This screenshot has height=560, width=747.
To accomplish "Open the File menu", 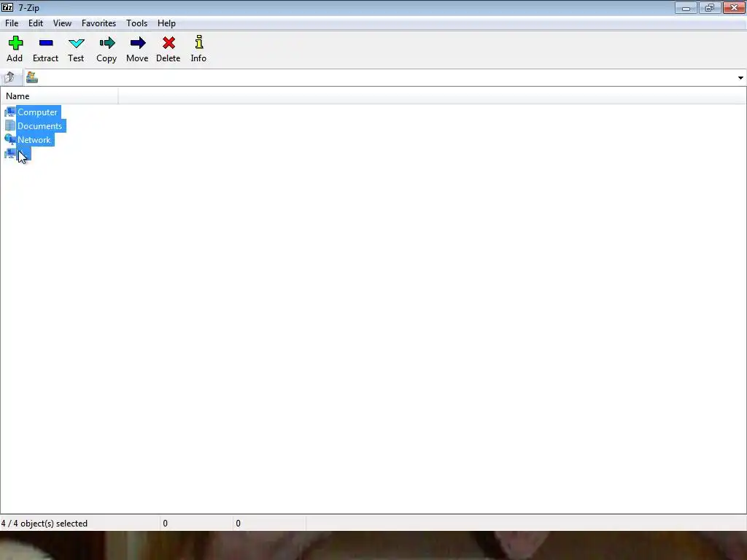I will pyautogui.click(x=12, y=23).
